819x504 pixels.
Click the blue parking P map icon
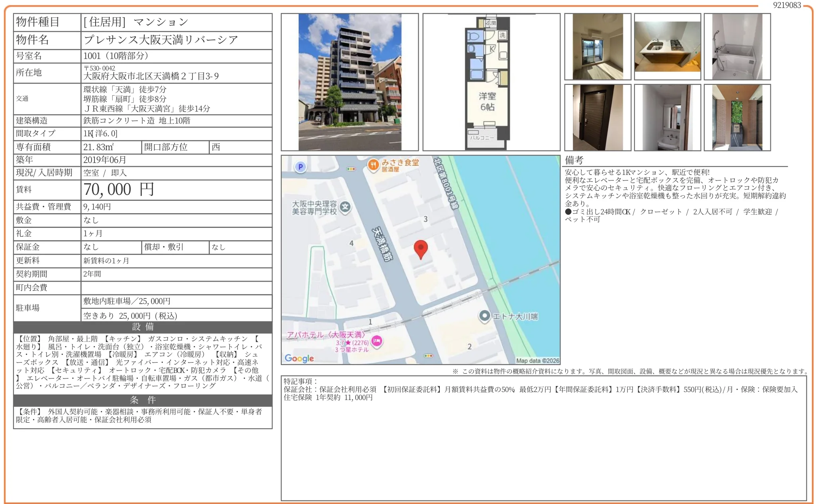point(300,167)
